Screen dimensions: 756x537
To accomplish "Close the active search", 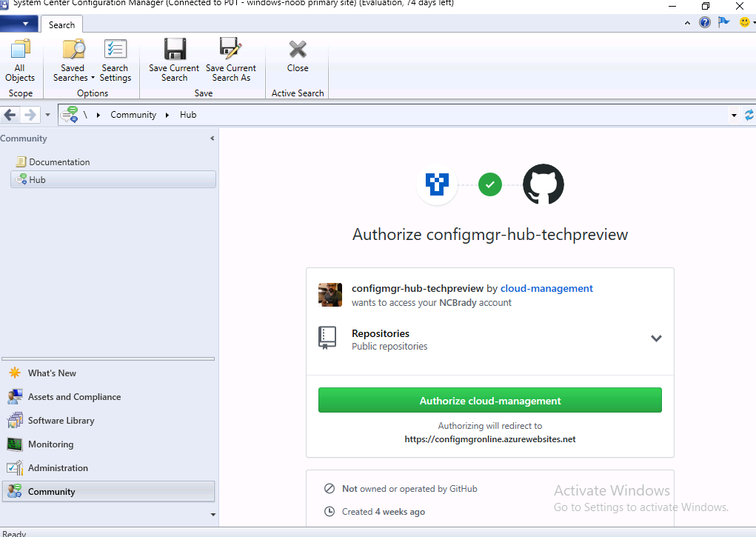I will tap(298, 56).
